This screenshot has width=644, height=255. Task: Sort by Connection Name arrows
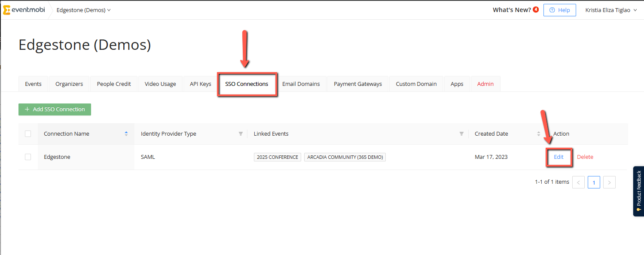click(126, 134)
